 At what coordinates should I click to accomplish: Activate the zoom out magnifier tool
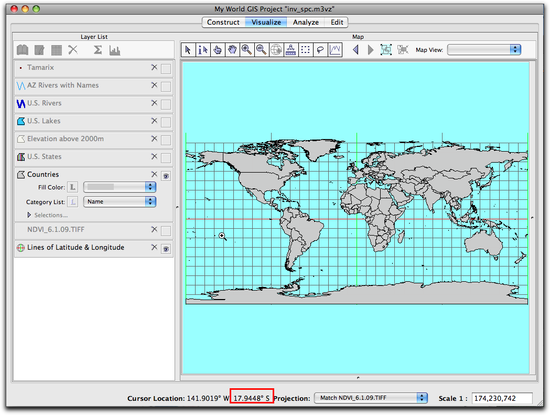tap(261, 50)
